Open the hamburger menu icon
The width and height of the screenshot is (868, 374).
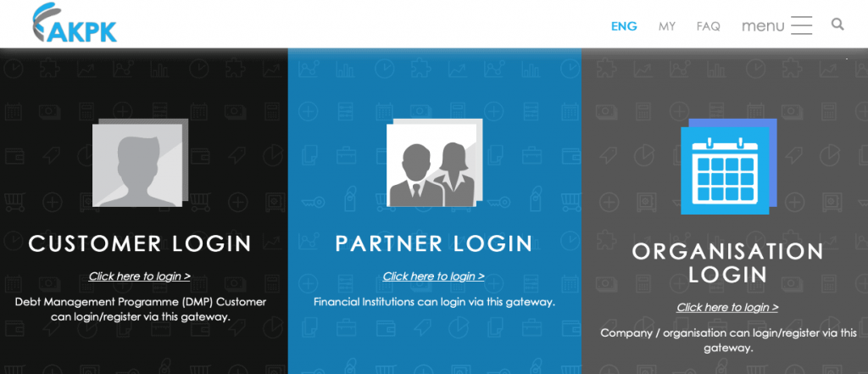pyautogui.click(x=801, y=25)
